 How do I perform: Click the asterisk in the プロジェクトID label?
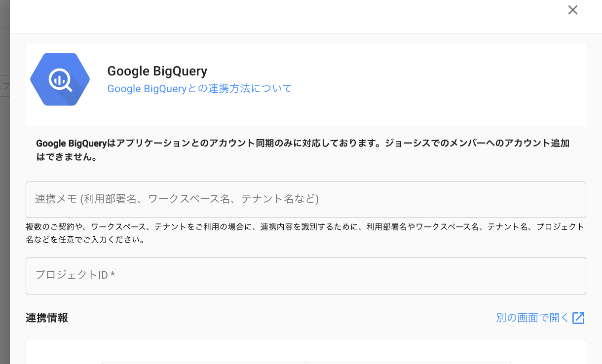113,275
